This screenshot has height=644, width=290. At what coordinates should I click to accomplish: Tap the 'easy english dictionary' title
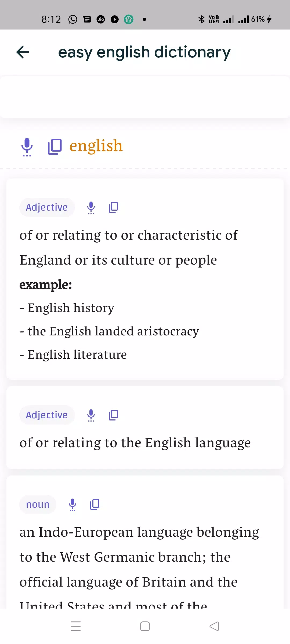144,52
